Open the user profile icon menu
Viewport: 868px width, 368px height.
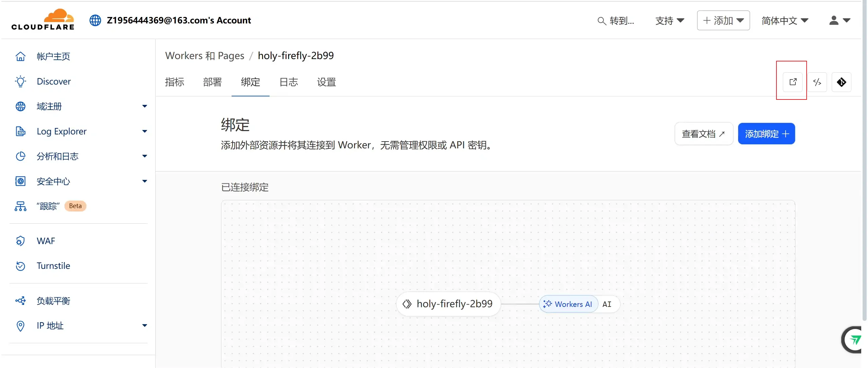click(840, 20)
